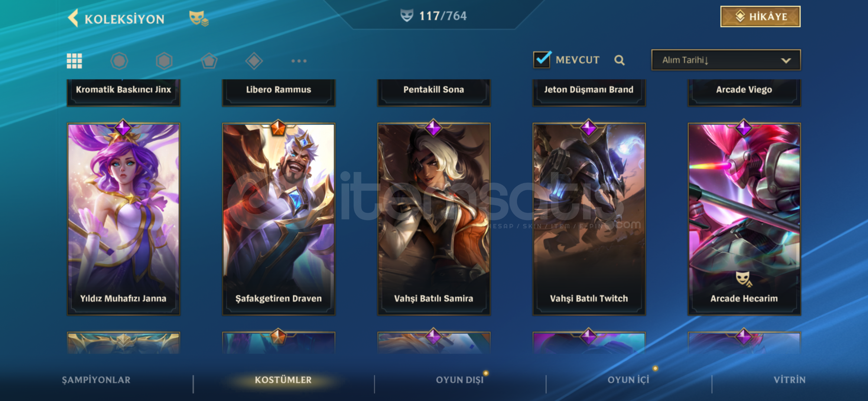Switch to the Oyun Dışı tab
The height and width of the screenshot is (401, 868).
[460, 380]
